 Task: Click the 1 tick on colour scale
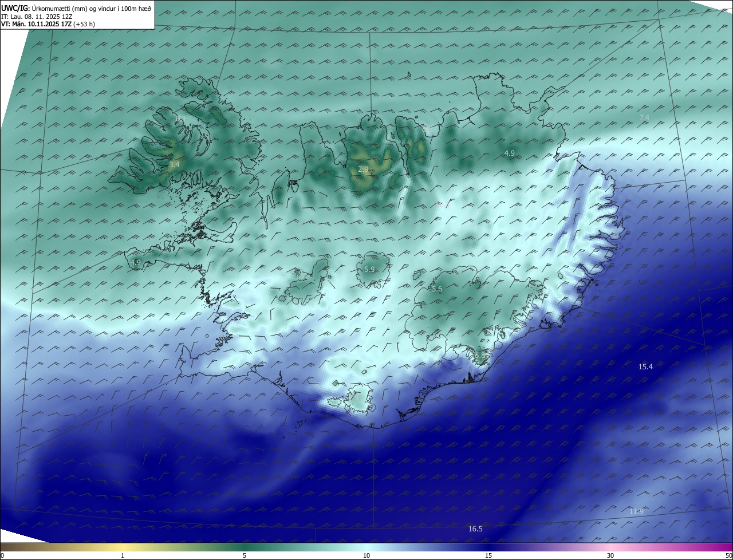(123, 555)
